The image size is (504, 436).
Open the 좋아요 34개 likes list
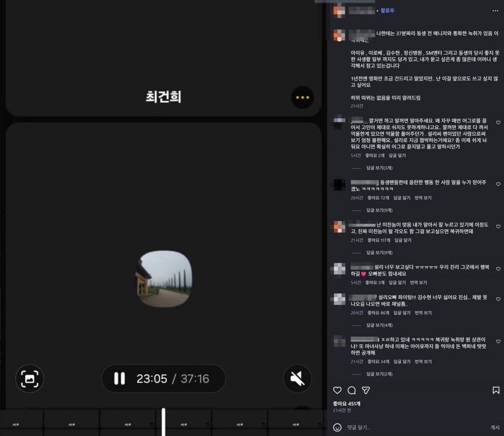tap(378, 362)
